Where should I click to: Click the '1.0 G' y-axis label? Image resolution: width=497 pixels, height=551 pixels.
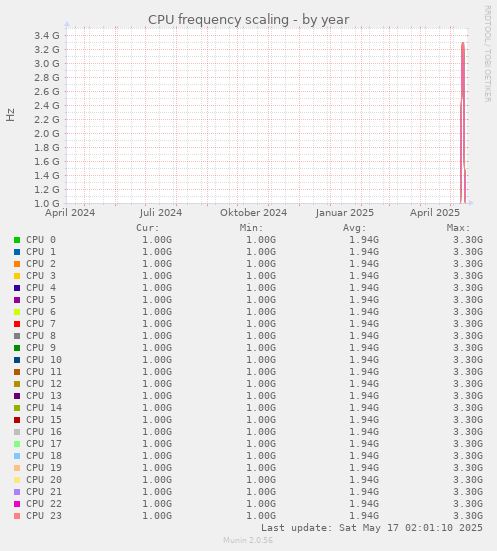(47, 203)
